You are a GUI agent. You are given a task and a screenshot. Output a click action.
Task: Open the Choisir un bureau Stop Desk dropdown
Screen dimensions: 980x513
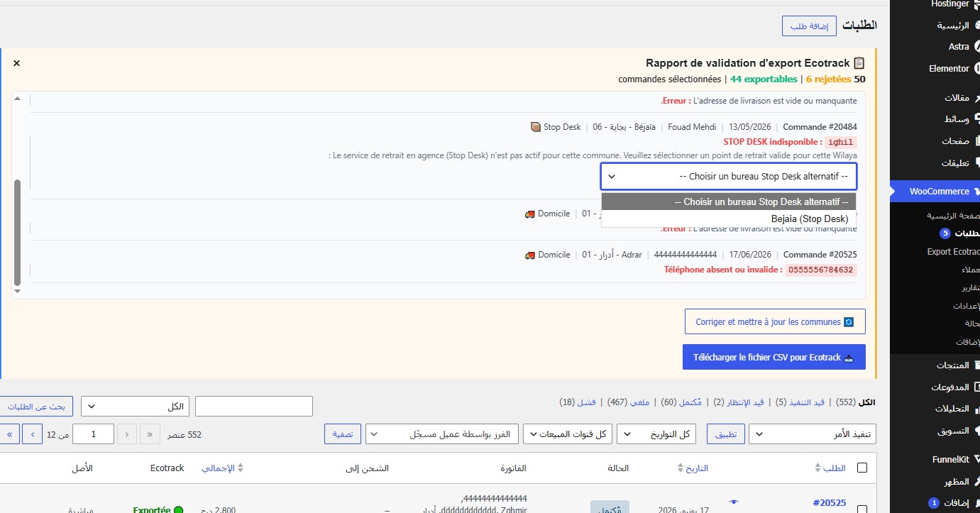coord(729,176)
